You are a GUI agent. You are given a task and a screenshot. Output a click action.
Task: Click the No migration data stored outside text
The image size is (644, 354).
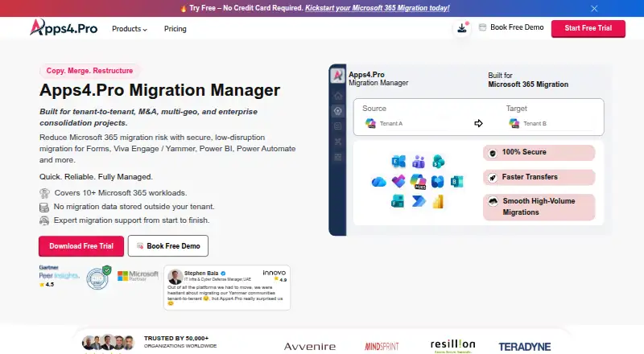coord(134,207)
